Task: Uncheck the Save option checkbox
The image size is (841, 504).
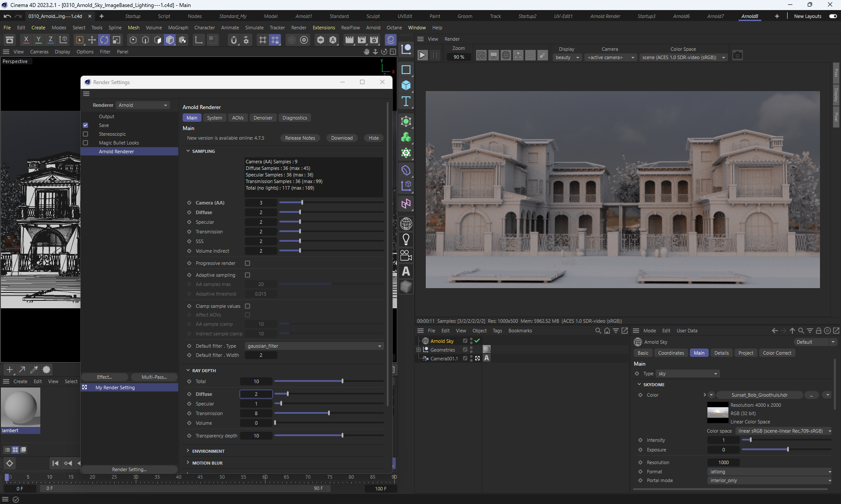Action: tap(85, 125)
